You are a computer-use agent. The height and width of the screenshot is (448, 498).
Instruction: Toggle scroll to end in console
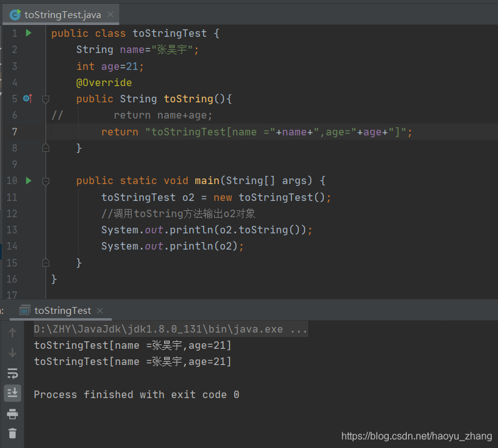(12, 393)
